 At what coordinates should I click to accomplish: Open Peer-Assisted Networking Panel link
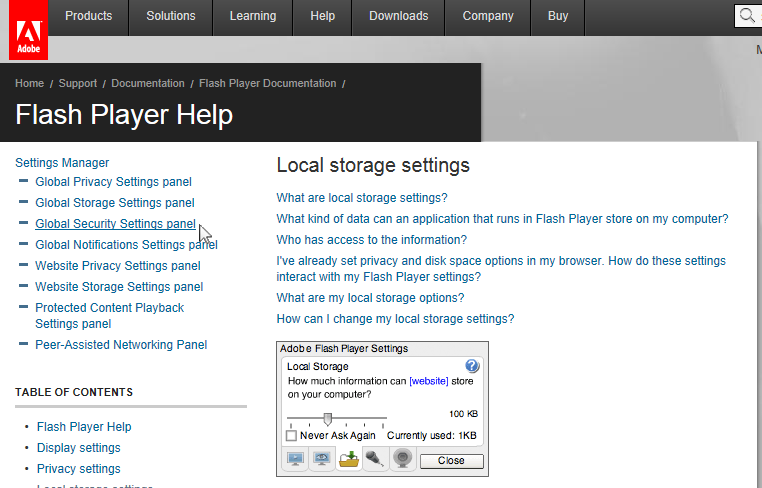pyautogui.click(x=121, y=345)
